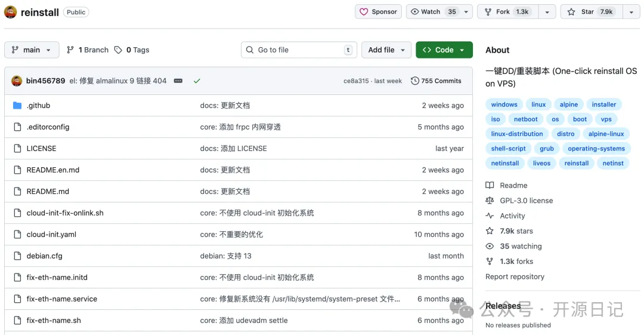
Task: Click Report repository link
Action: (515, 276)
